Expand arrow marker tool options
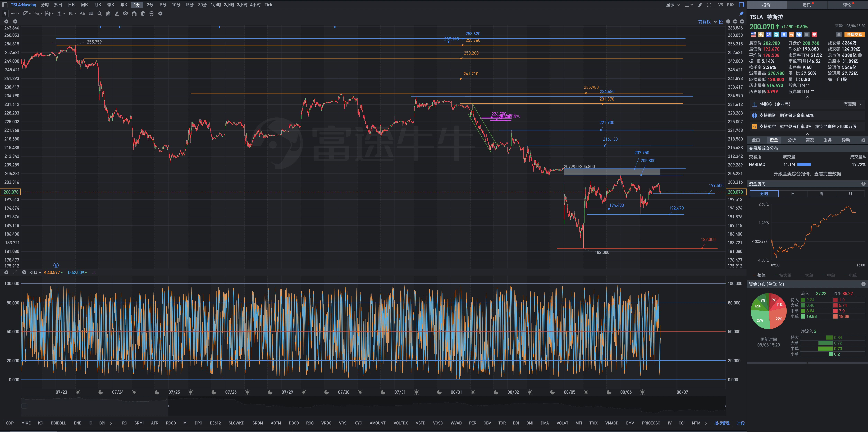 pyautogui.click(x=75, y=14)
